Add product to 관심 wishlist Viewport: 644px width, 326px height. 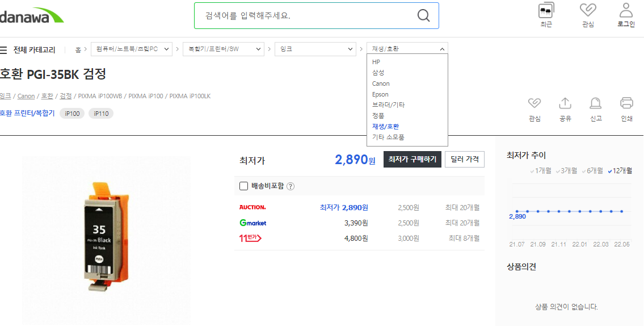534,103
